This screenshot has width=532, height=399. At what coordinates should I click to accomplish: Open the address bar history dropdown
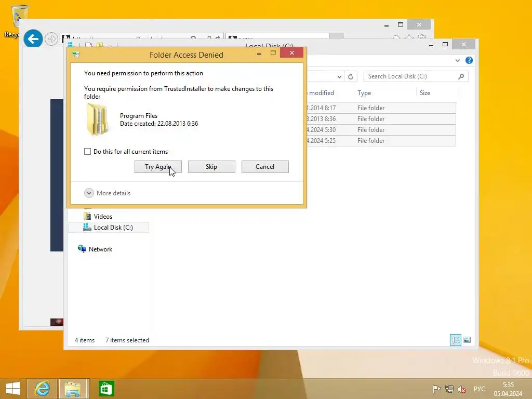[x=339, y=77]
